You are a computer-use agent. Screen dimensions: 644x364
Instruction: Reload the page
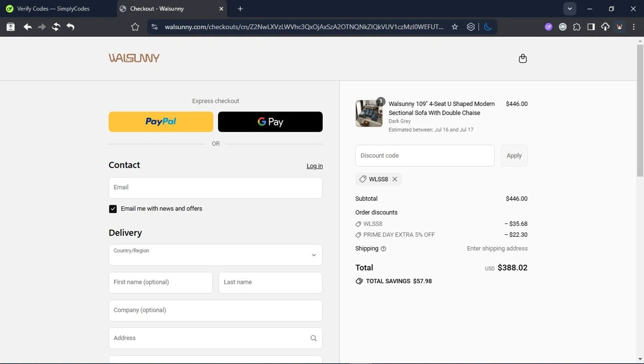click(x=56, y=27)
